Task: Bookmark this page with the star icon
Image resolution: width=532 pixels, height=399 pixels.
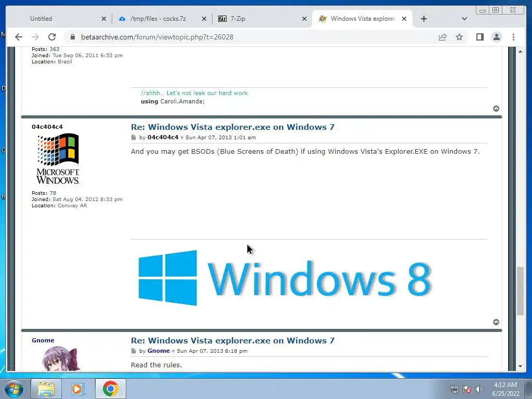Action: [459, 37]
